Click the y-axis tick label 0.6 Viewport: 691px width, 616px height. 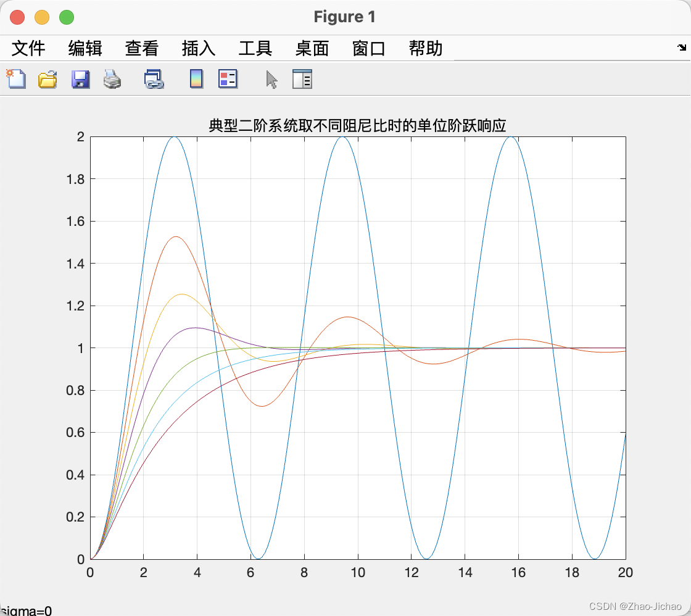[x=75, y=433]
